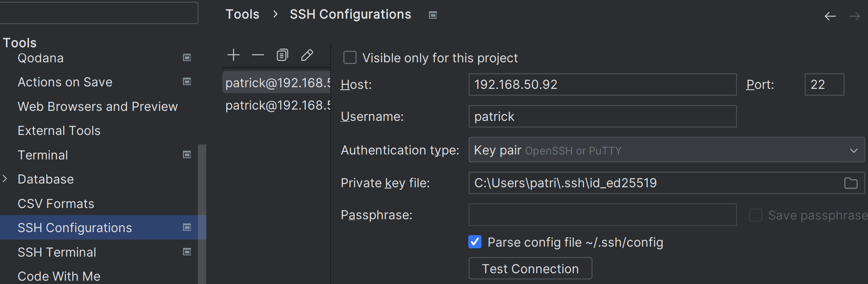Enable Visible only for this project
Image resolution: width=868 pixels, height=284 pixels.
click(350, 58)
